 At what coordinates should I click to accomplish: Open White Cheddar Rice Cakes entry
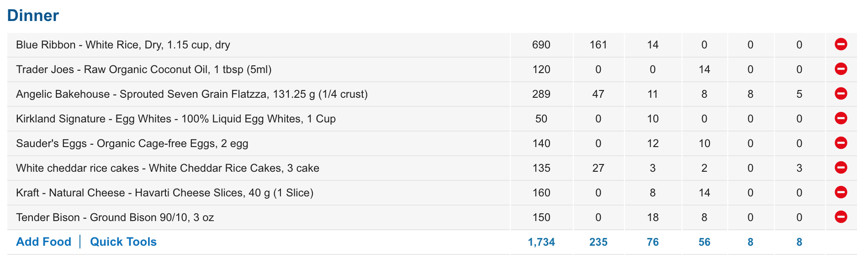(168, 168)
